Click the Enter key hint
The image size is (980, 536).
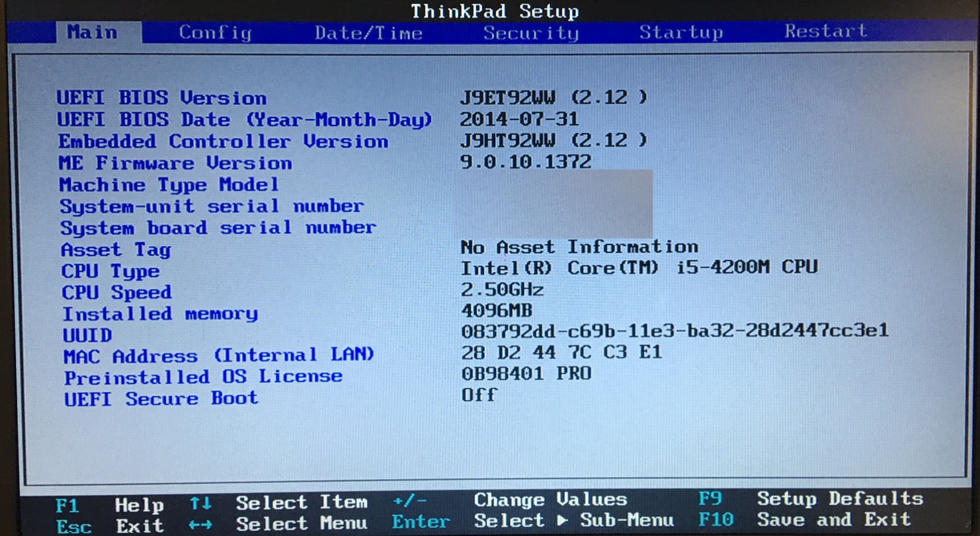tap(421, 522)
